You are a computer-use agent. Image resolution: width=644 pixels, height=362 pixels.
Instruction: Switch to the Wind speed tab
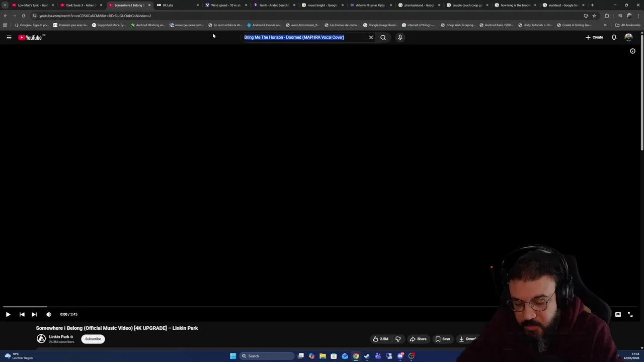tap(225, 5)
